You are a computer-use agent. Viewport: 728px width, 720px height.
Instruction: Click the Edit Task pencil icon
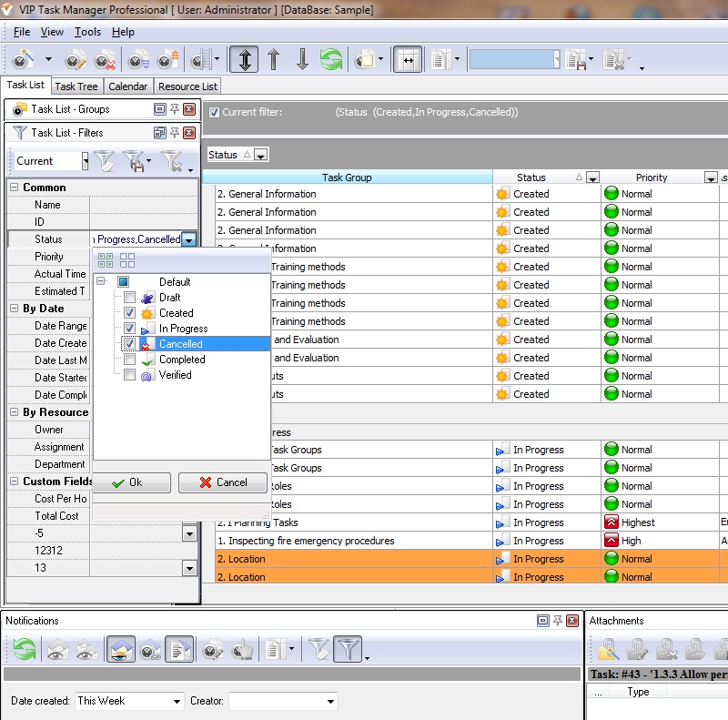(76, 60)
